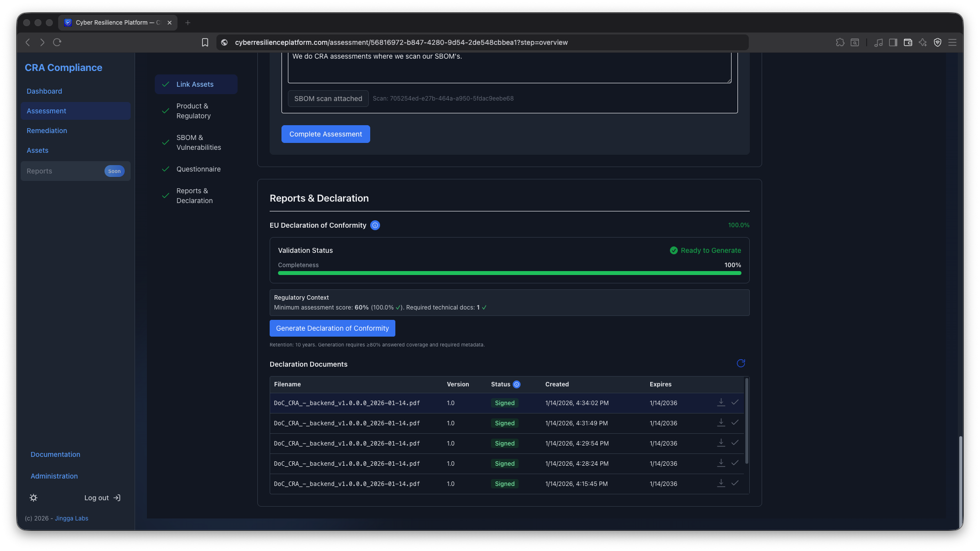Toggle the SBOM & Vulnerabilities step checkmark
The height and width of the screenshot is (551, 980).
point(166,142)
